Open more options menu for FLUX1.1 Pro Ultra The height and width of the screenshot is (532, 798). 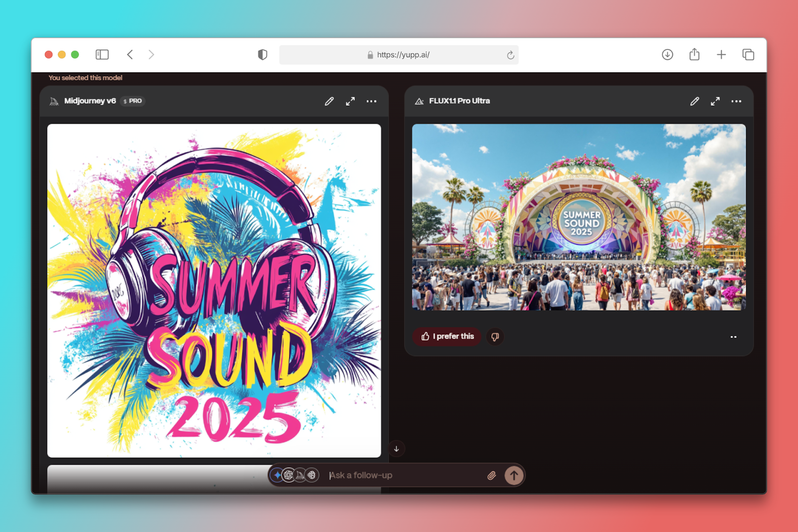[x=736, y=101]
